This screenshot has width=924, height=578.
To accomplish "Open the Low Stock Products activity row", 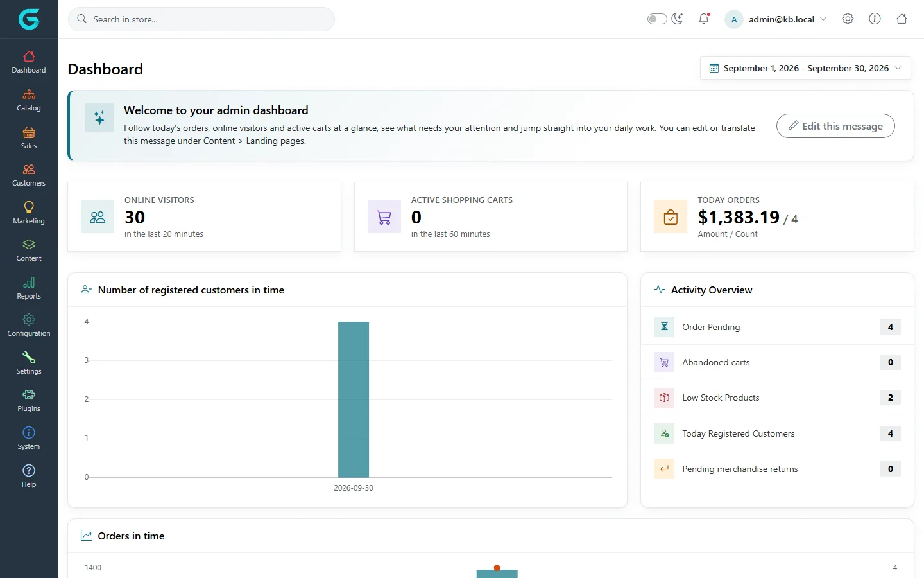I will [x=777, y=398].
